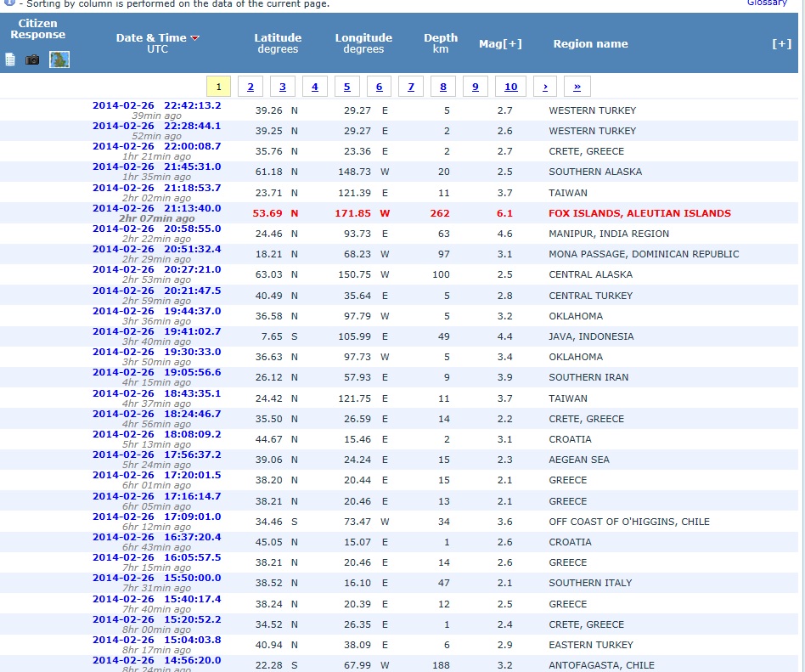Open earthquake at 2014-02-26 19:44:37.0
This screenshot has width=805, height=672.
pos(156,311)
